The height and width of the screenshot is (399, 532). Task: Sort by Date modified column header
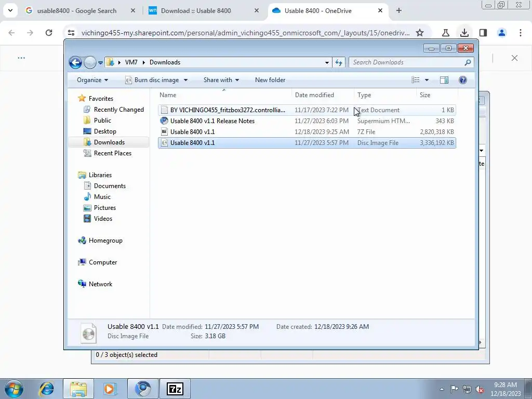point(323,95)
